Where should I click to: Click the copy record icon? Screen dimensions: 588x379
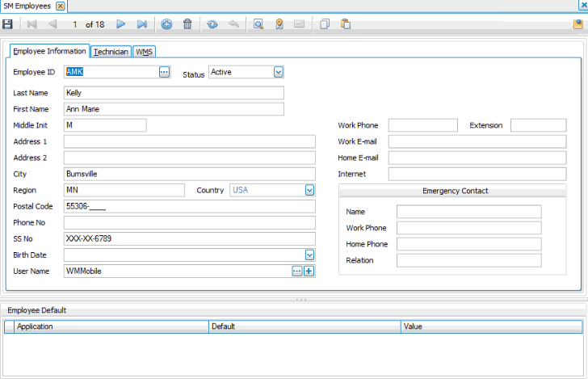point(325,24)
